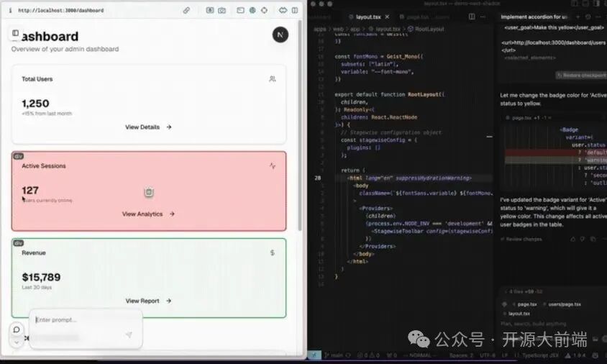Select the layout.tsx editor tab
This screenshot has width=607, height=364.
(x=368, y=17)
